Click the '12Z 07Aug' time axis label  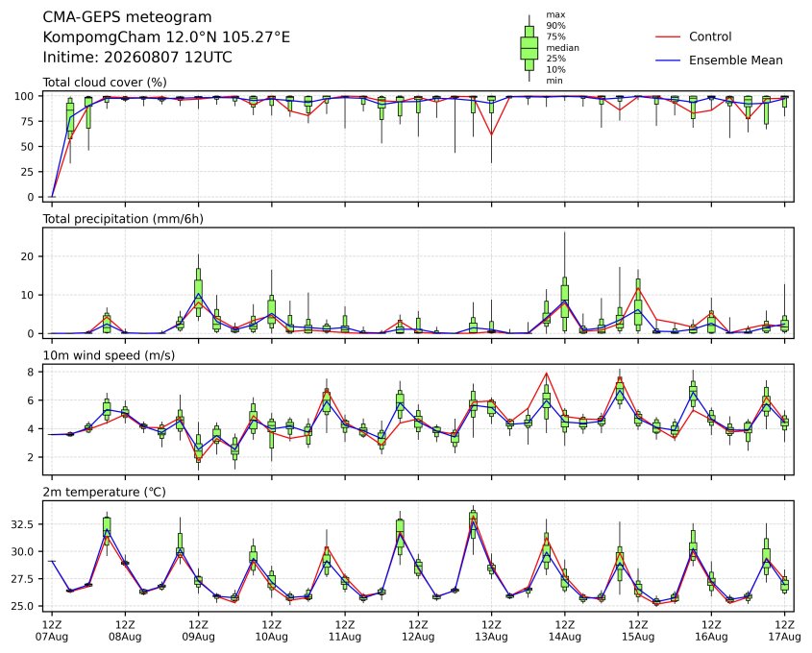coord(51,630)
